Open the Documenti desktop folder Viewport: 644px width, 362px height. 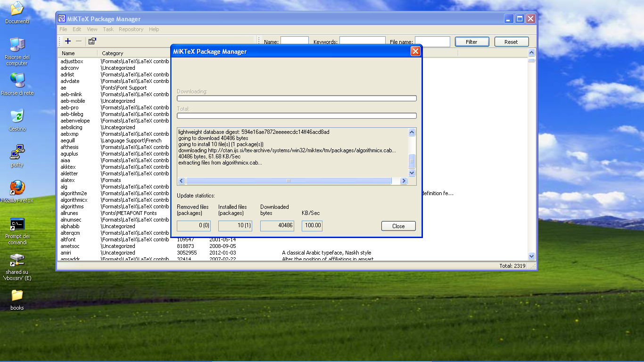pos(17,13)
